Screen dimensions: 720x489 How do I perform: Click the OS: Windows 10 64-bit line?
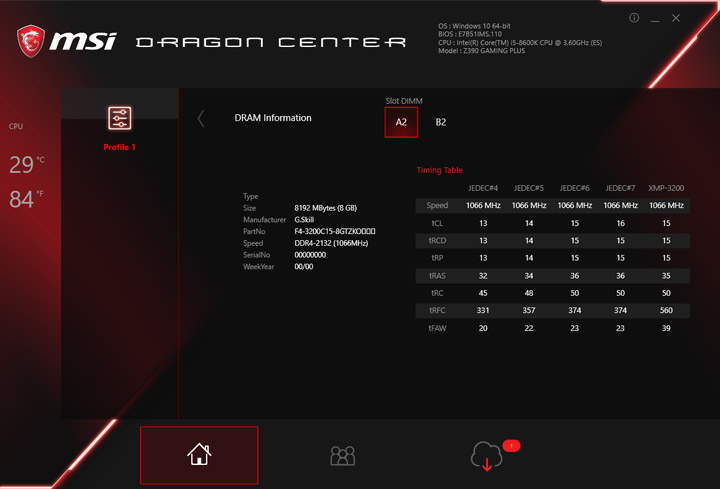474,26
